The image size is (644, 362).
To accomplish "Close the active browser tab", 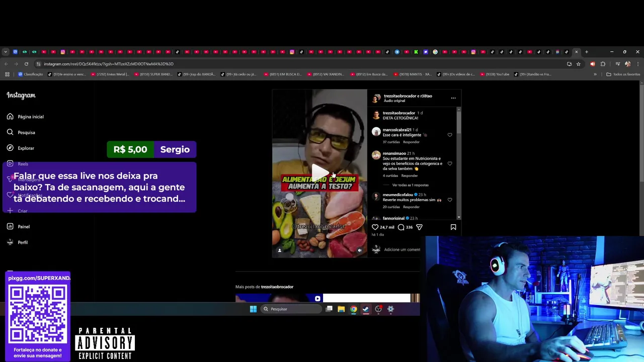I will coord(577,52).
